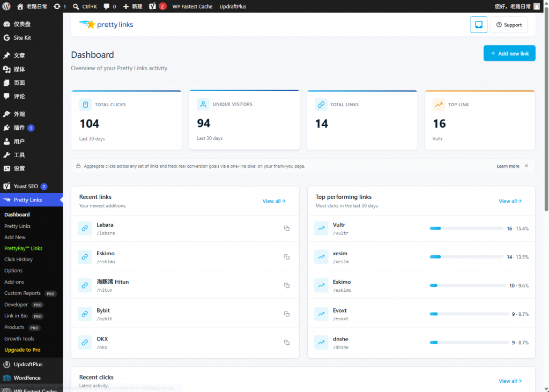Open Developer PRO submenu item
549x392 pixels.
coord(24,305)
